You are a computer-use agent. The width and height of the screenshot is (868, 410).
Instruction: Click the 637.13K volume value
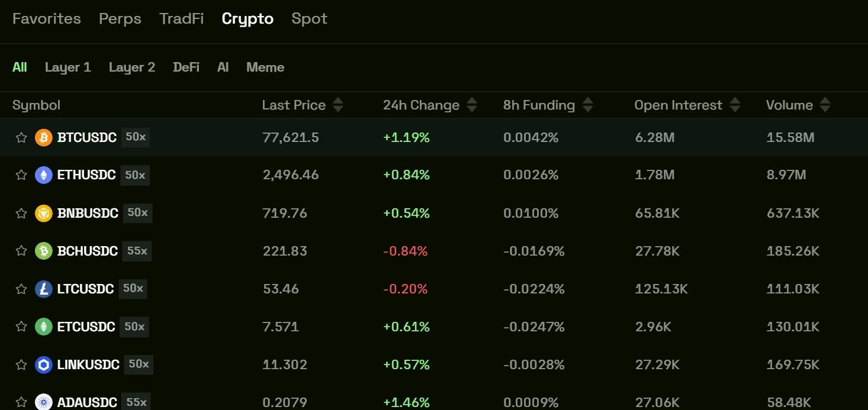[793, 213]
